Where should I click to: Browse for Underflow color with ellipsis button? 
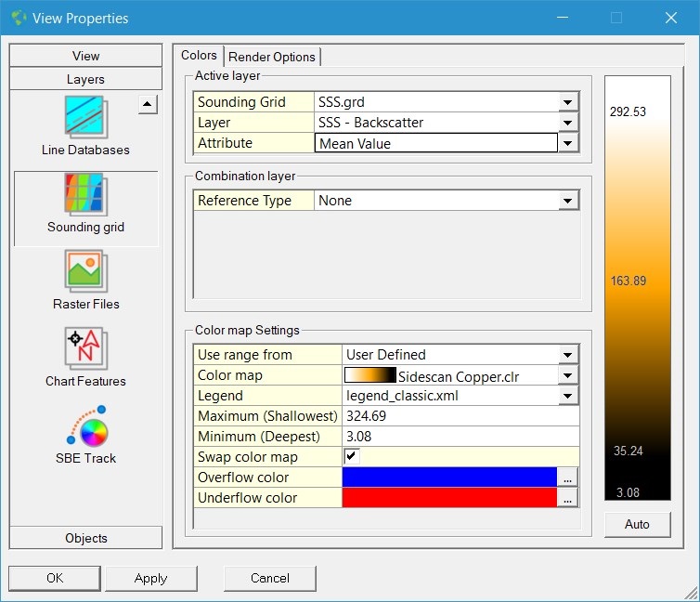pyautogui.click(x=568, y=498)
